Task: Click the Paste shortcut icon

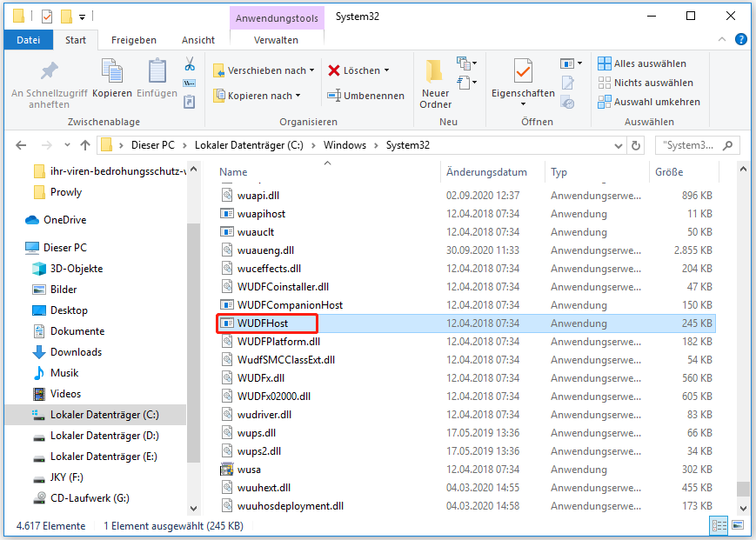Action: click(190, 102)
